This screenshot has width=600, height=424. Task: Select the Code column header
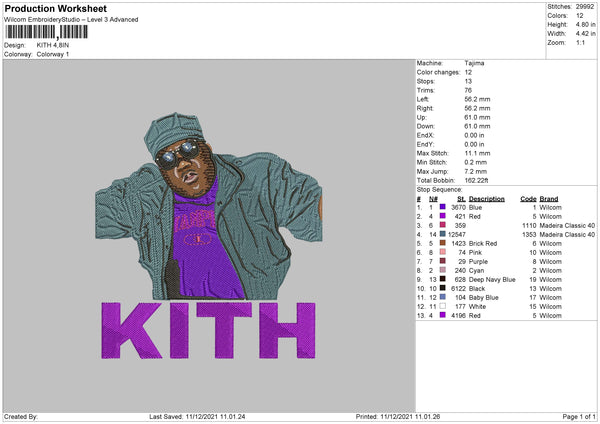pyautogui.click(x=528, y=199)
